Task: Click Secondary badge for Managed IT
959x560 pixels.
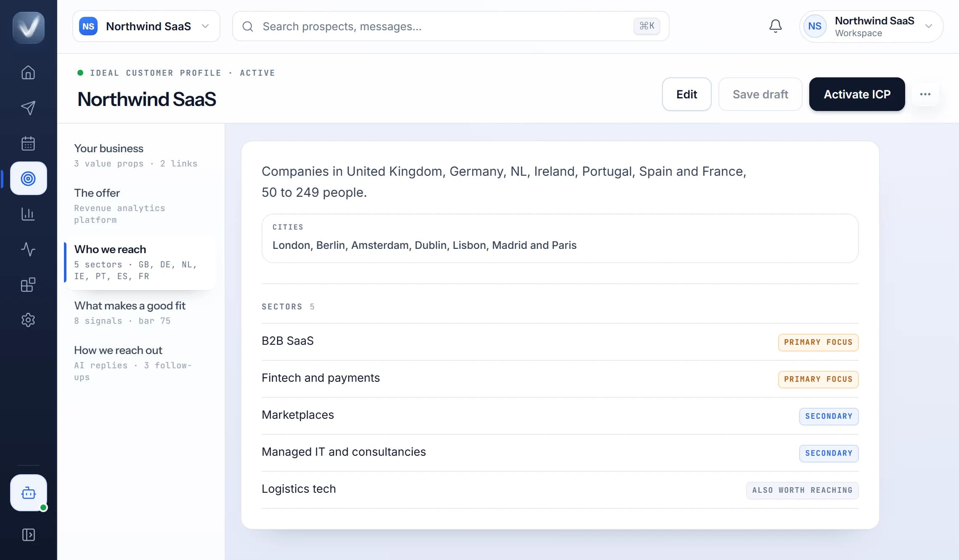Action: point(829,453)
